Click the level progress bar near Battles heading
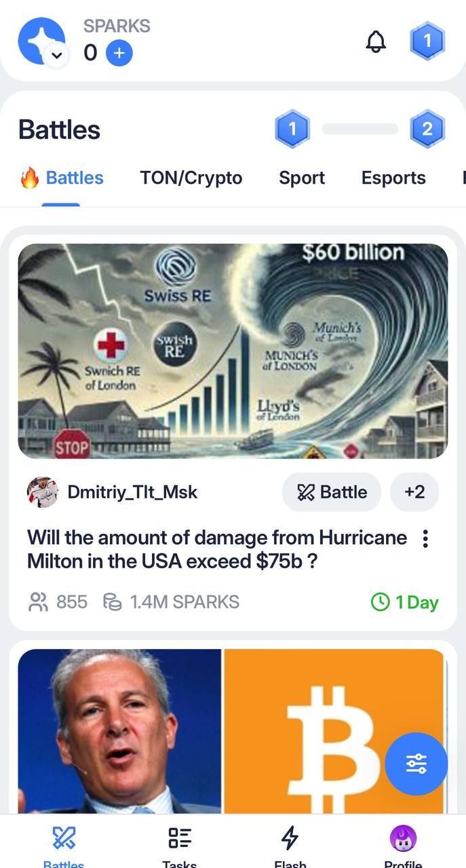466x868 pixels. [x=360, y=129]
